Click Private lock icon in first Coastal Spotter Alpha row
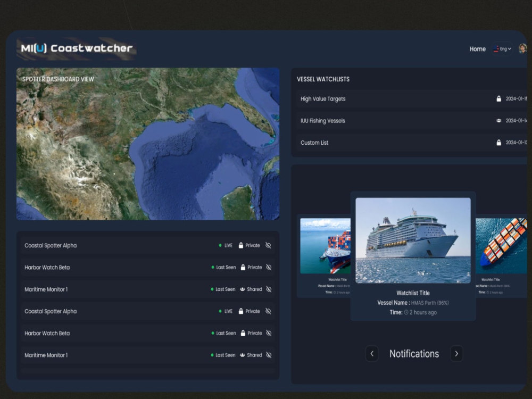Screen dimensions: 532x399 tap(241, 245)
